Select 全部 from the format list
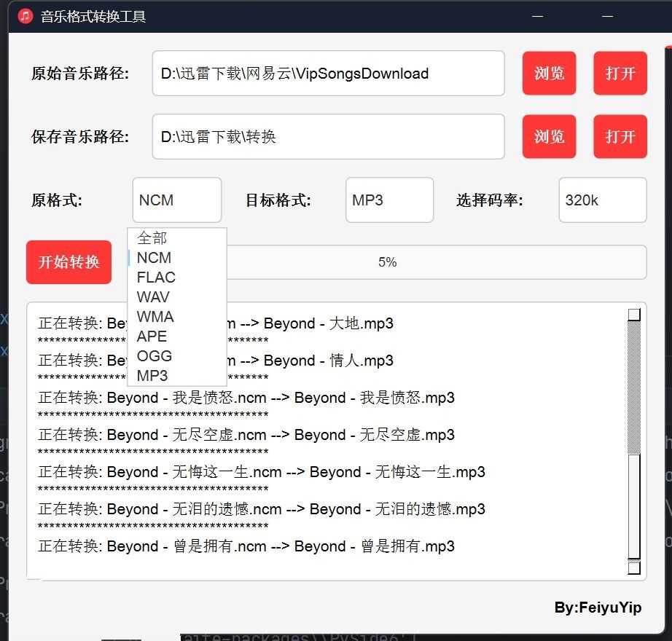This screenshot has width=672, height=641. (152, 238)
